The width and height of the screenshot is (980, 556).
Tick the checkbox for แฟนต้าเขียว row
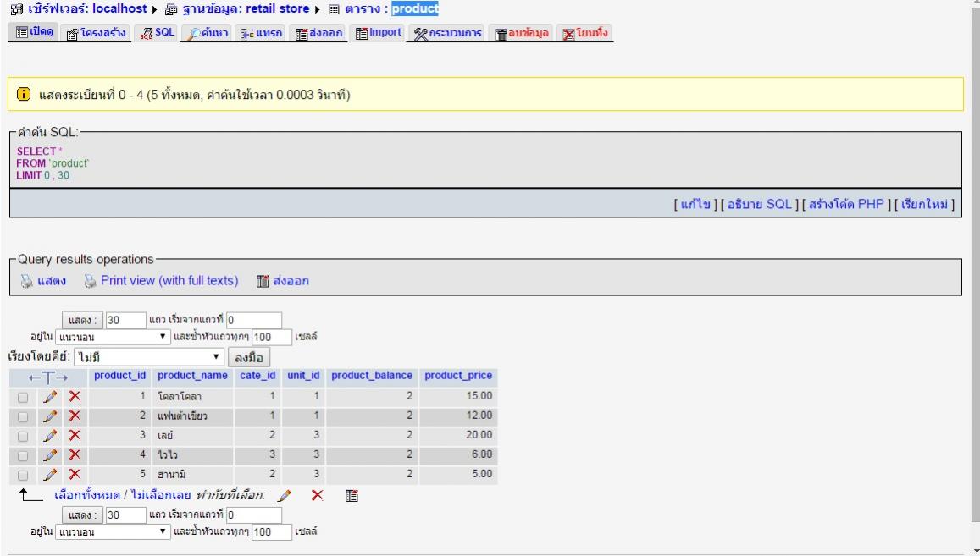pos(23,416)
